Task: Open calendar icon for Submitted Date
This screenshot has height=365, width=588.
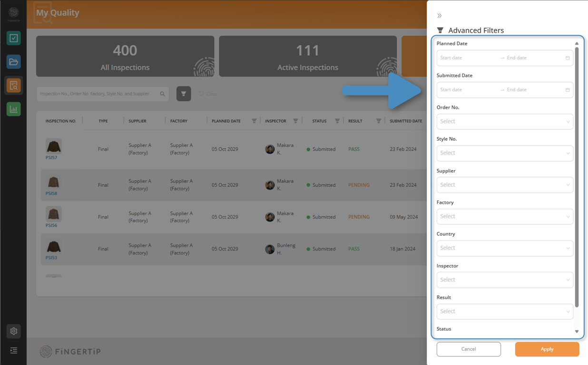Action: tap(568, 90)
